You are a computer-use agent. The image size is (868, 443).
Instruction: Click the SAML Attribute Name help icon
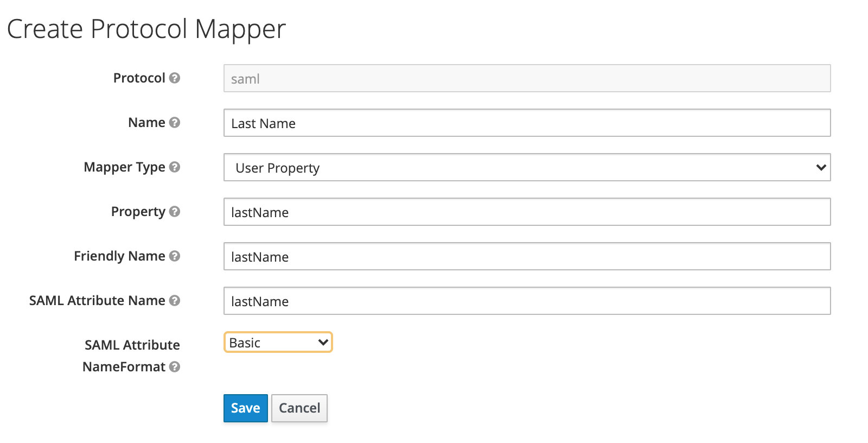(174, 301)
